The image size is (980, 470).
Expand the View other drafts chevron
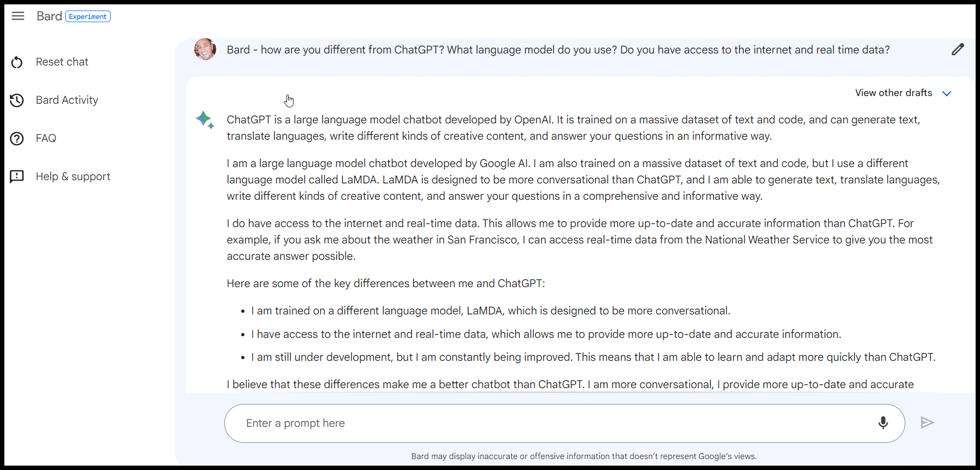(947, 93)
